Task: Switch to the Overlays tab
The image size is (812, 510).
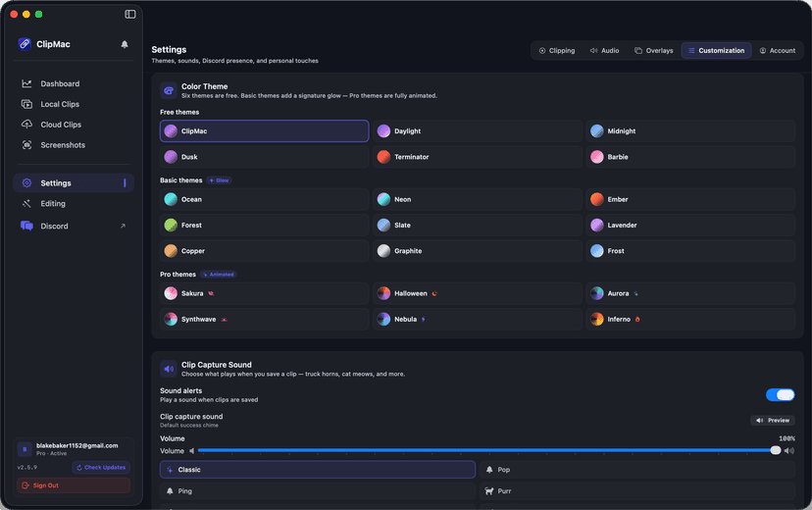Action: [653, 50]
